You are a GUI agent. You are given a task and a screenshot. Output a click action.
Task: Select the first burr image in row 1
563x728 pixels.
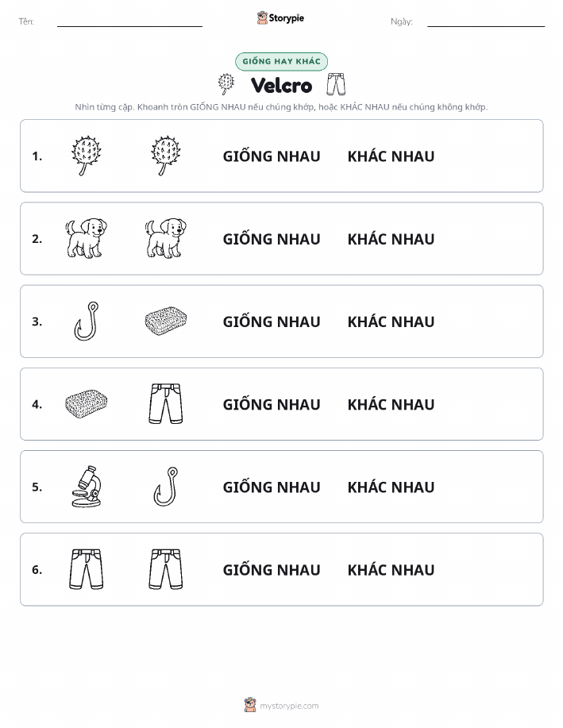point(87,156)
